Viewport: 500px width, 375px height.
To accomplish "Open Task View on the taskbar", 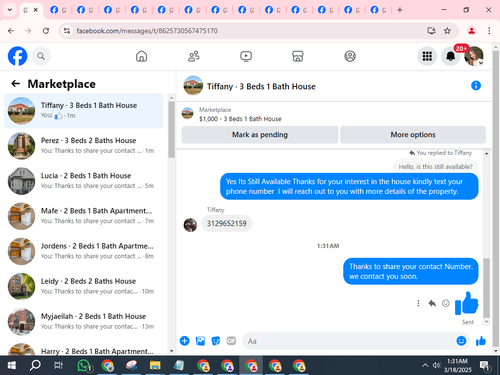I will 58,365.
